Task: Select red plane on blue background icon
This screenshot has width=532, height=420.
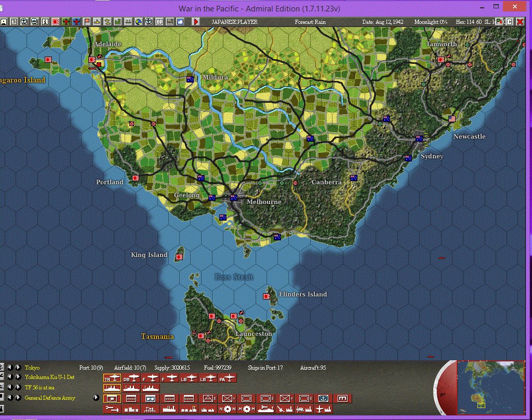Action: pos(77,22)
